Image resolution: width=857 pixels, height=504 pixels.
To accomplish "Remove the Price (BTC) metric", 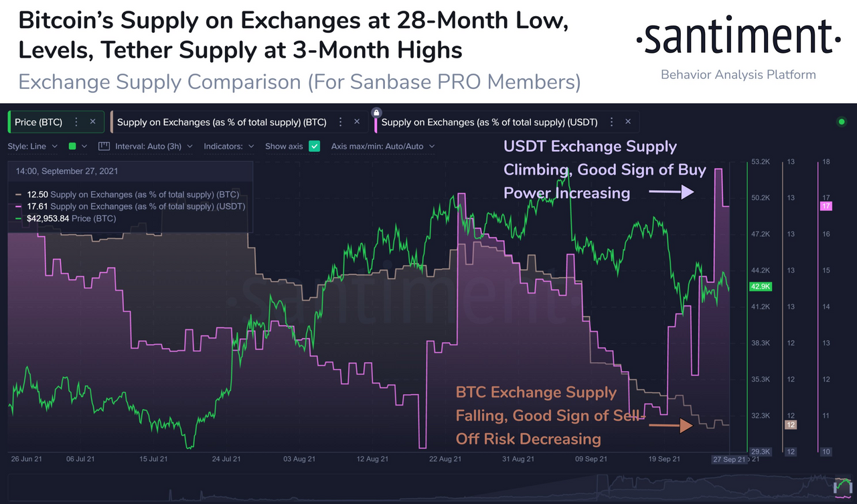I will click(93, 122).
